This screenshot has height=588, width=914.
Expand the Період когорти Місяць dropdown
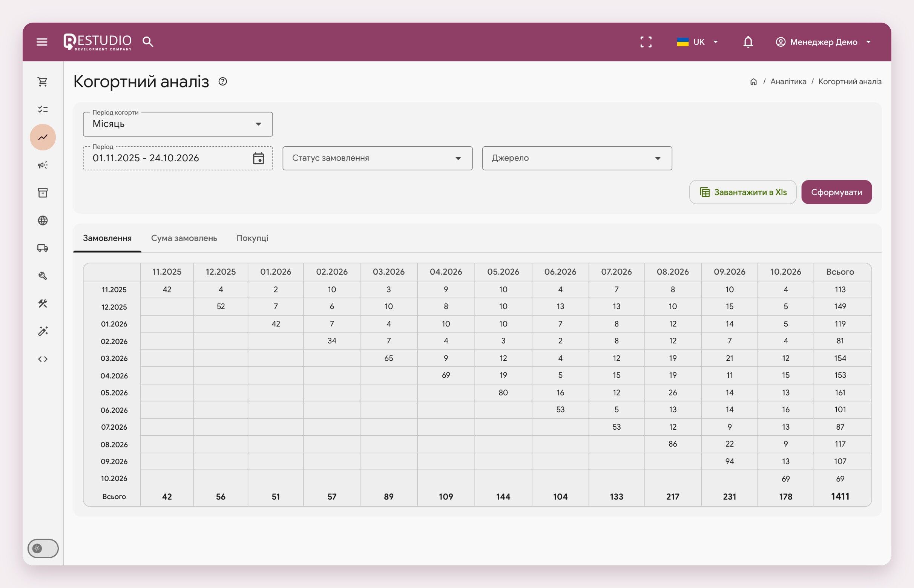[178, 124]
